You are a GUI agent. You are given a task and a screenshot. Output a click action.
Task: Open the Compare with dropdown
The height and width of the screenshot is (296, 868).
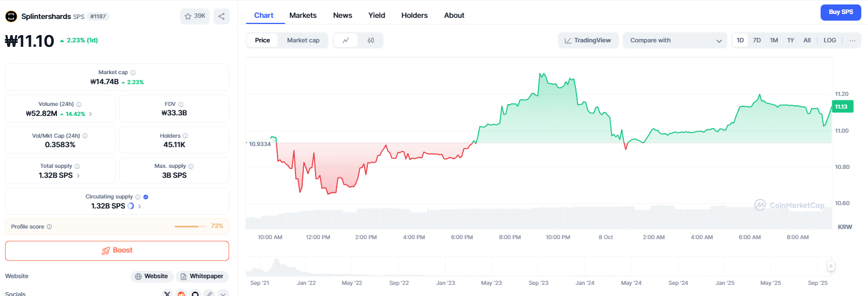click(675, 40)
